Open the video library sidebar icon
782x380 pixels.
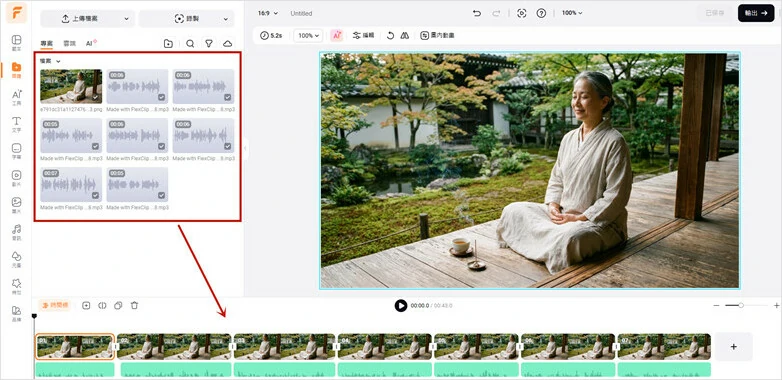coord(16,178)
